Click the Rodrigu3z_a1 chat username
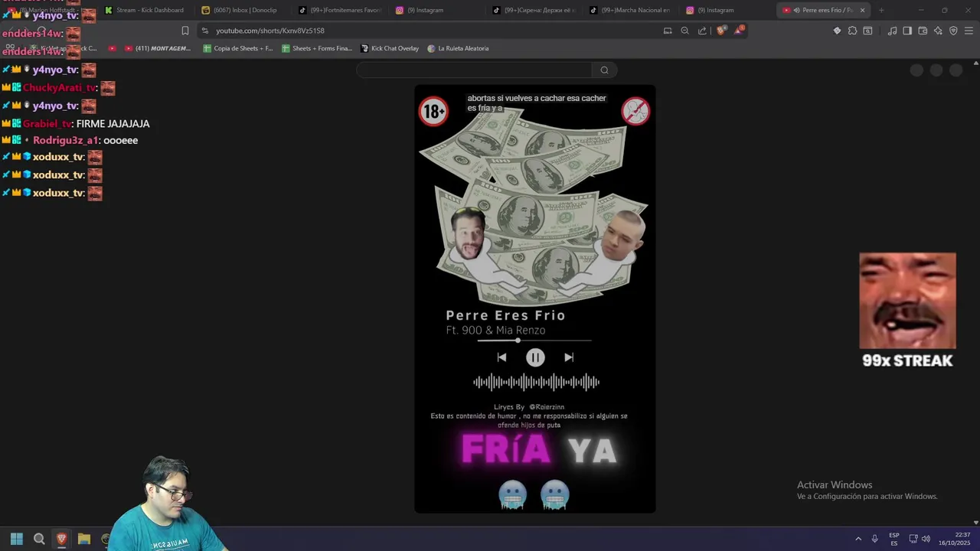 (x=66, y=141)
